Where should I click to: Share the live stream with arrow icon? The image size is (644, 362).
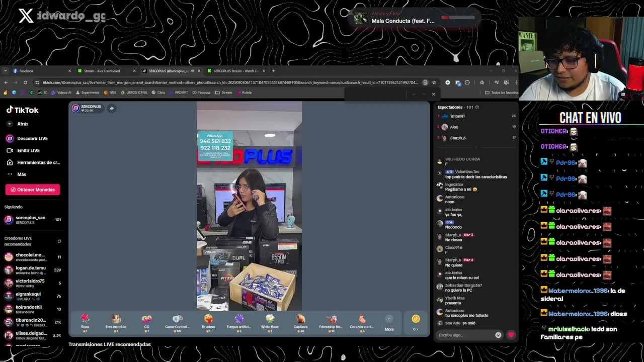pos(112,108)
